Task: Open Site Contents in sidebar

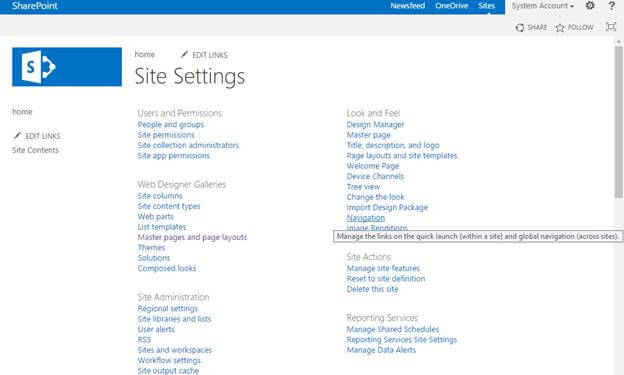Action: [35, 150]
